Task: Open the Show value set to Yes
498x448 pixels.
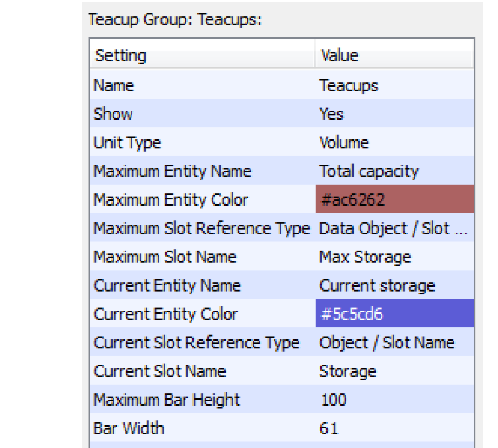Action: pyautogui.click(x=394, y=114)
